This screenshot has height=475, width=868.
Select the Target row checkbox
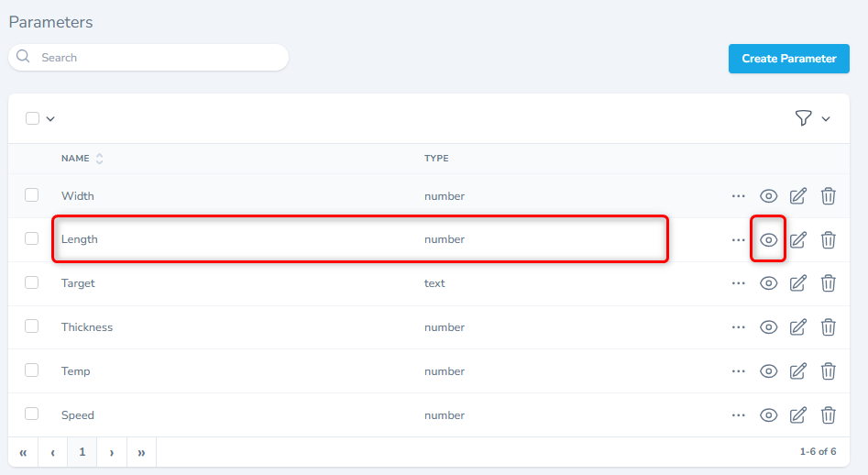[32, 283]
